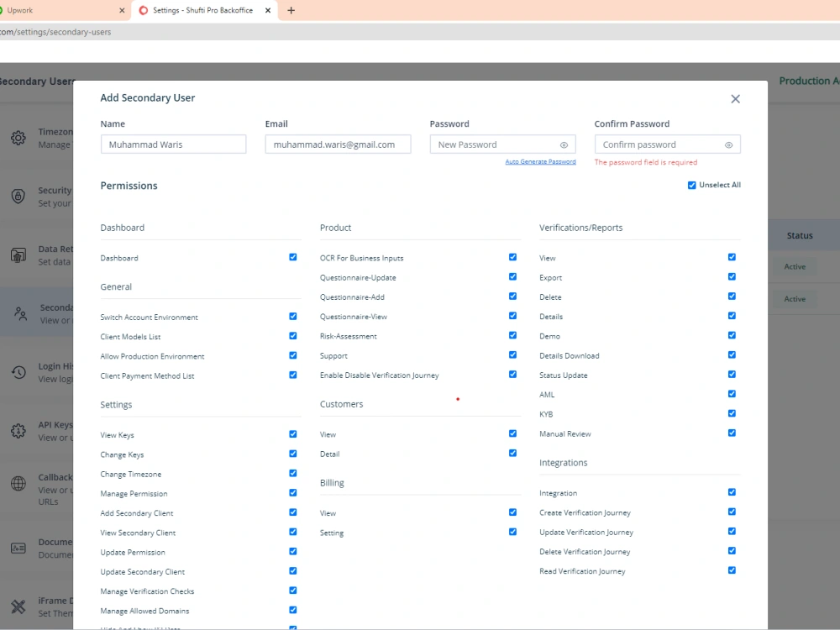Toggle Support permission checkbox
The width and height of the screenshot is (840, 630).
[512, 355]
